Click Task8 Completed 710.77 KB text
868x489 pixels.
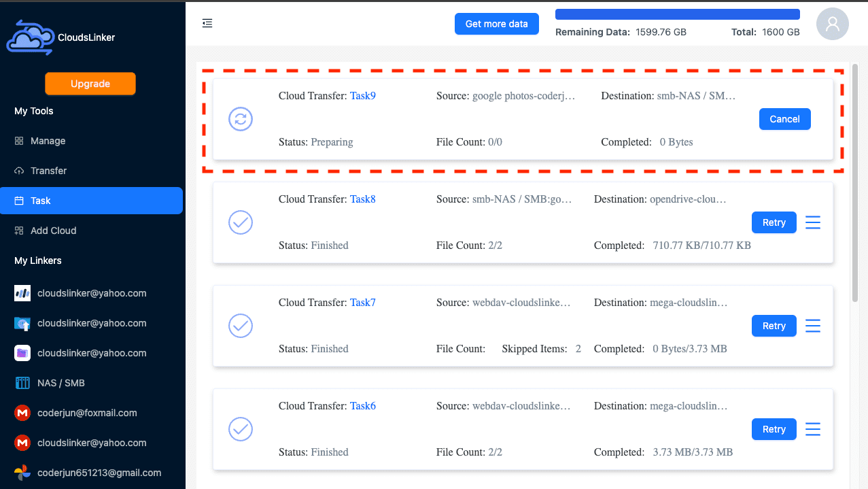pyautogui.click(x=673, y=246)
